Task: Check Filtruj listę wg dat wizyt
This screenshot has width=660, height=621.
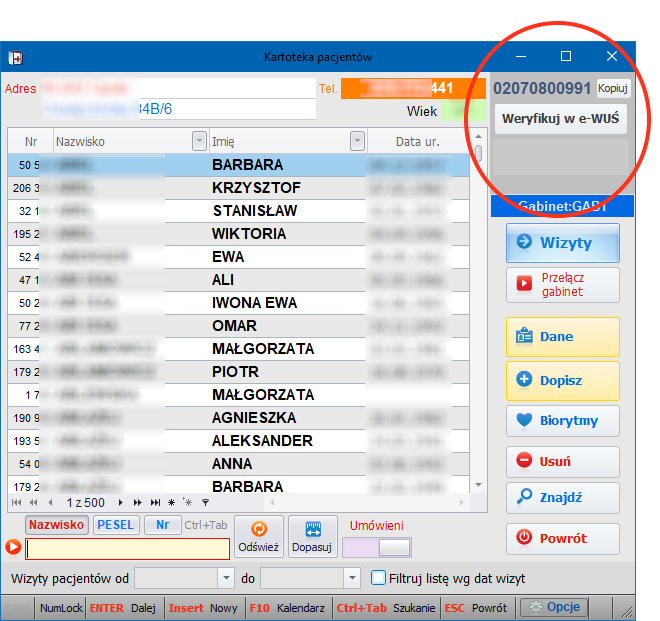Action: pyautogui.click(x=378, y=578)
